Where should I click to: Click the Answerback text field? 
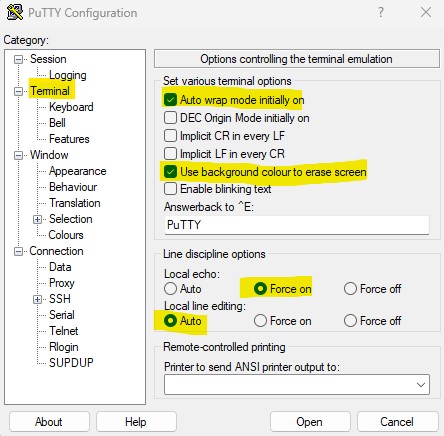tap(297, 225)
